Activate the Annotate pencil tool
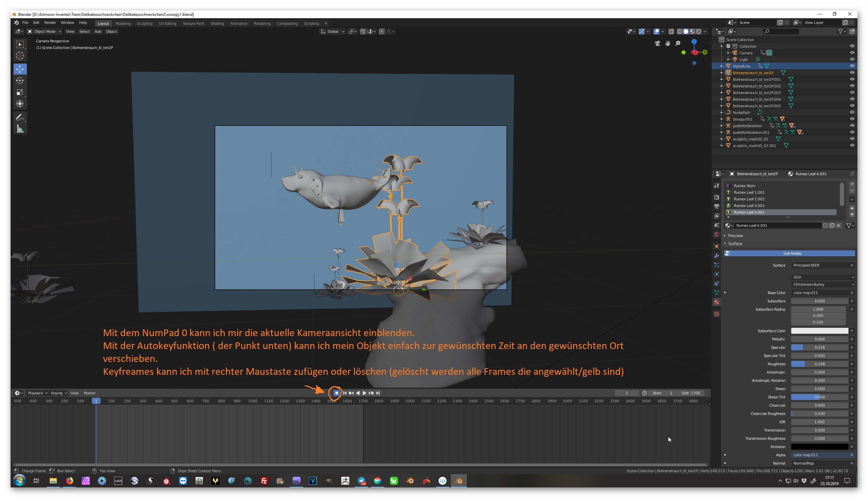 (x=20, y=117)
